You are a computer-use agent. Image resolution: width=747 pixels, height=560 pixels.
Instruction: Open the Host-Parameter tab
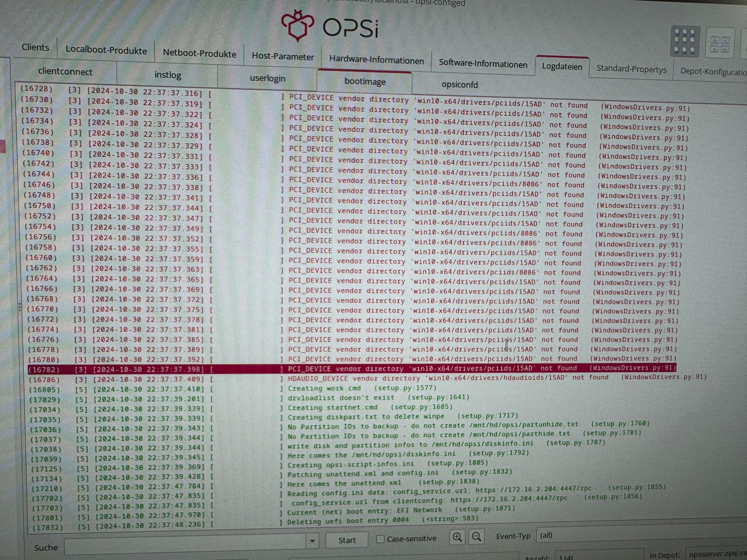click(x=283, y=57)
